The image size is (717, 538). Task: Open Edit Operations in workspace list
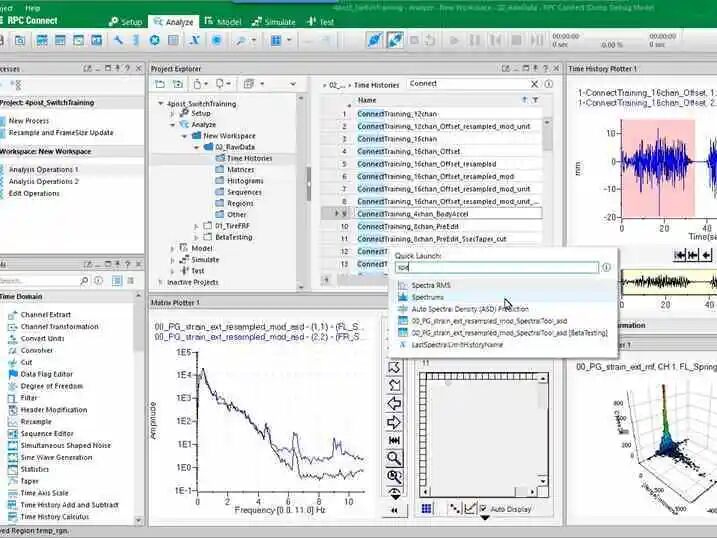tap(34, 193)
